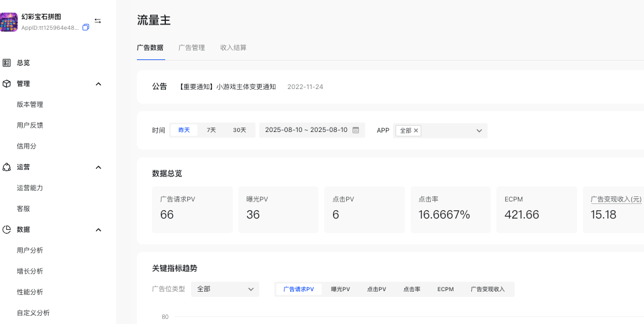Click the 幻彩宝石拼图 app logo thumbnail
This screenshot has width=644, height=324.
pos(9,22)
